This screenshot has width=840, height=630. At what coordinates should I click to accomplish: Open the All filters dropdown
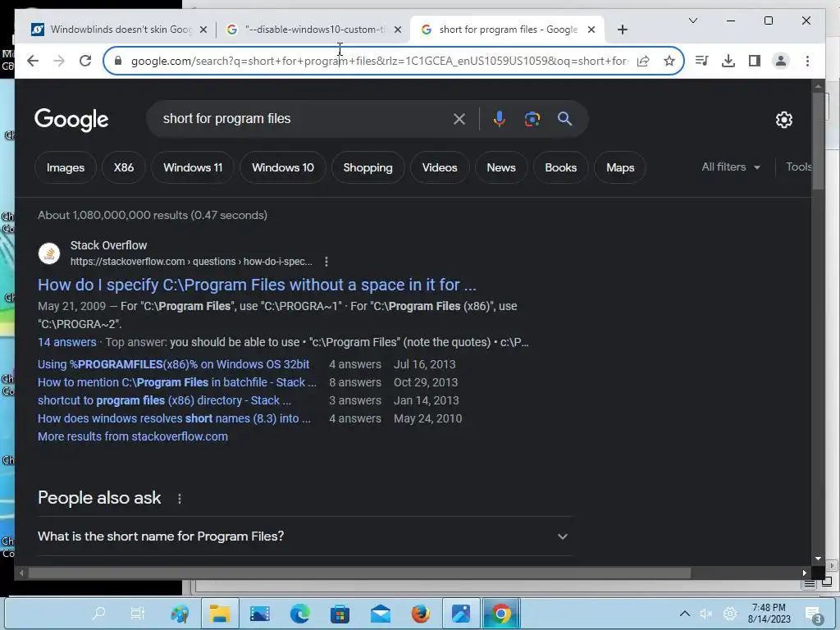pos(731,167)
